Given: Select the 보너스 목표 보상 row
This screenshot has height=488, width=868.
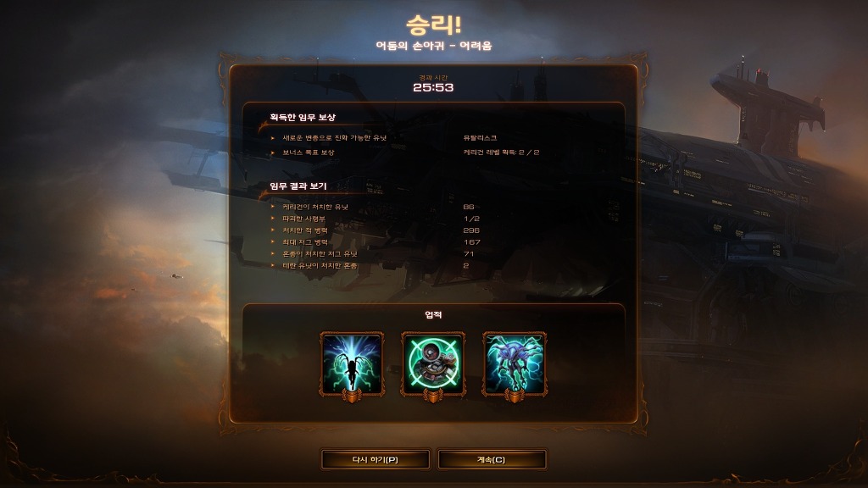Looking at the screenshot, I should coord(433,152).
